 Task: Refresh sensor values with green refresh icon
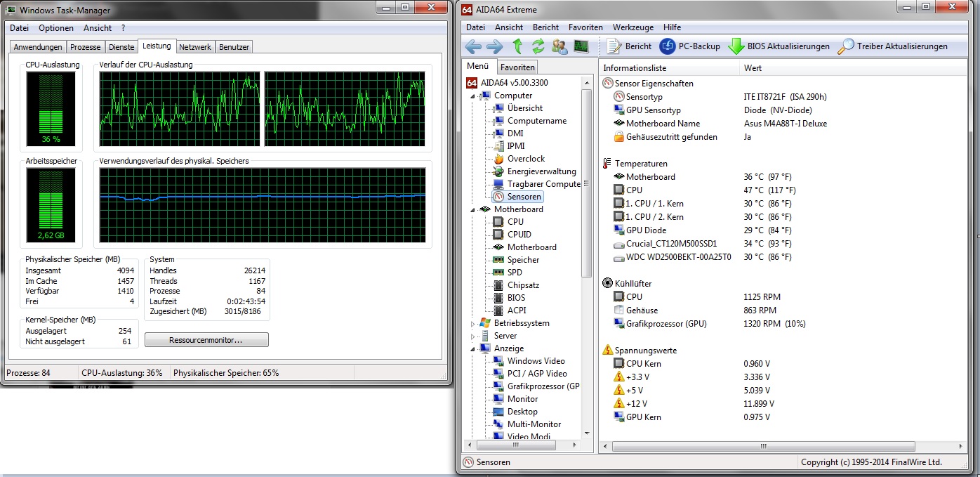coord(538,46)
